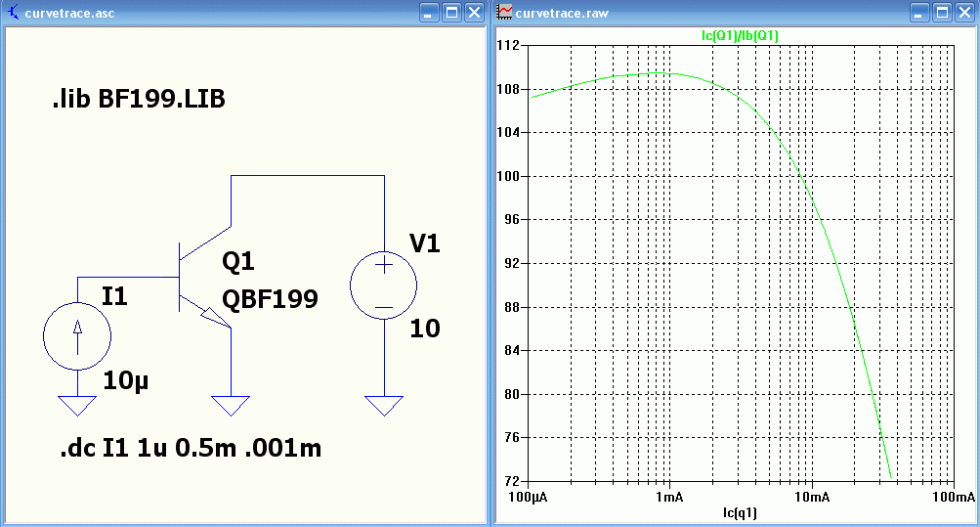
Task: Close the curvetrace.raw waveform window
Action: (x=965, y=13)
